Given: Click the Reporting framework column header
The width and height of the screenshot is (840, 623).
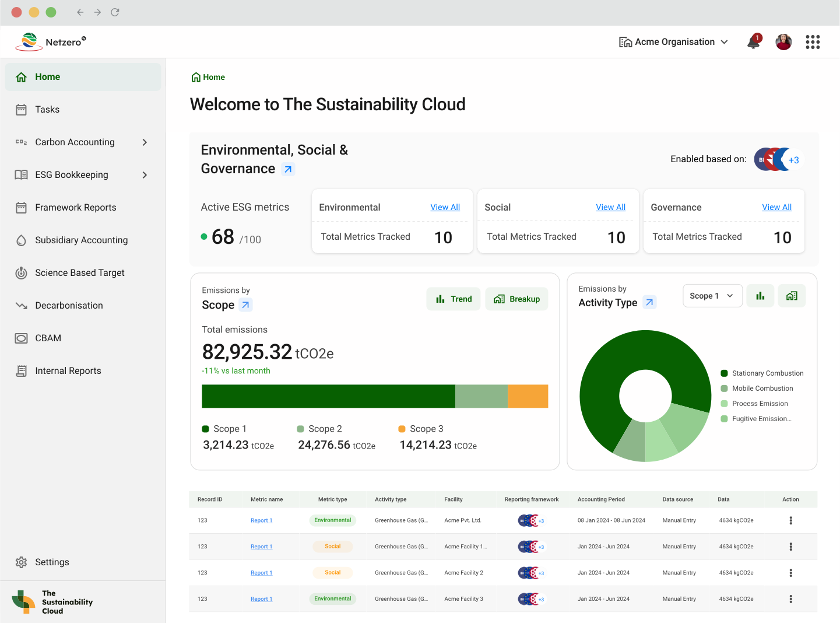Looking at the screenshot, I should coord(531,499).
